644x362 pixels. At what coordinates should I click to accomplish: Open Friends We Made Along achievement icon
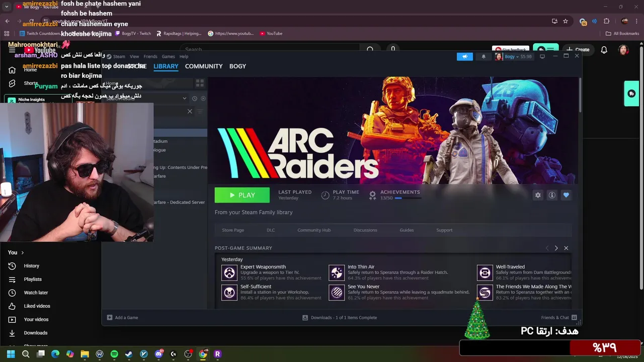pos(485,292)
